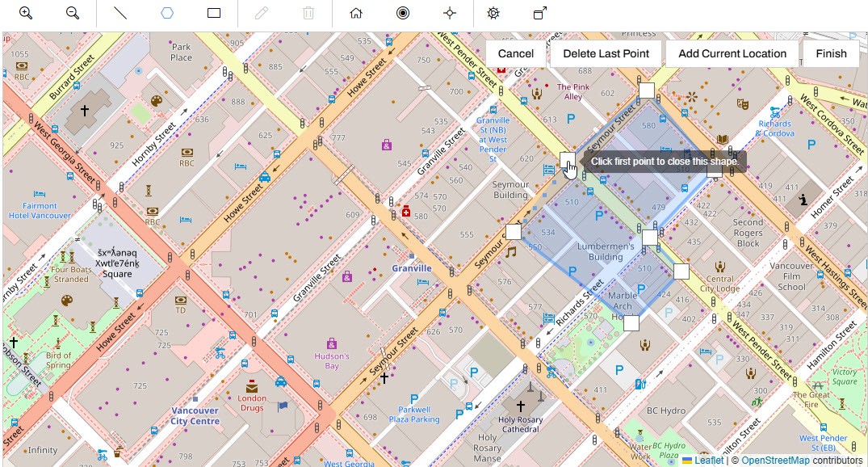Click first polygon vertex to close shape
The image size is (868, 467).
coord(568,159)
